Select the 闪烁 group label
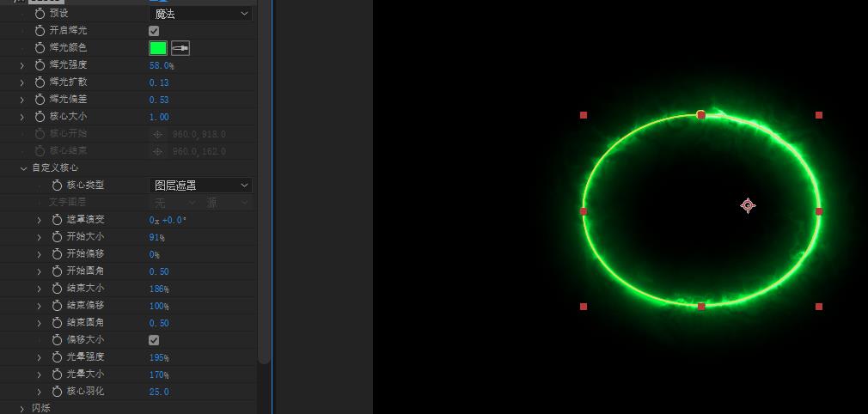This screenshot has width=868, height=414. [x=41, y=409]
